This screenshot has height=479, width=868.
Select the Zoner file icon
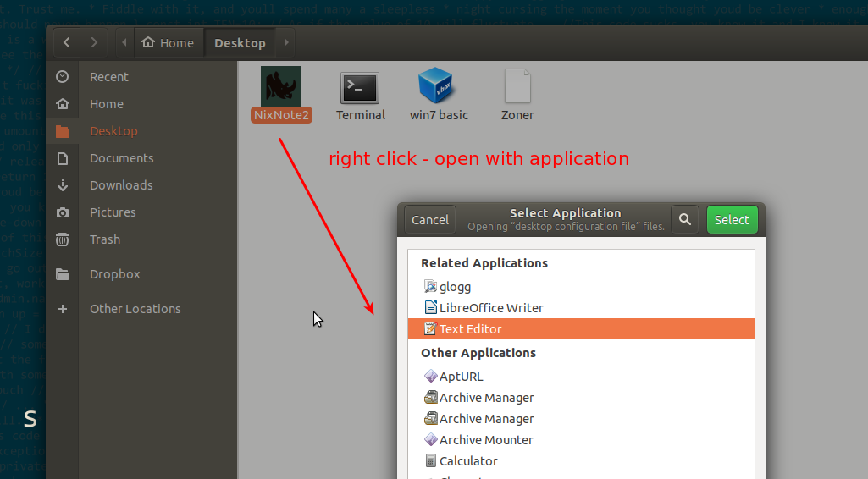[517, 86]
